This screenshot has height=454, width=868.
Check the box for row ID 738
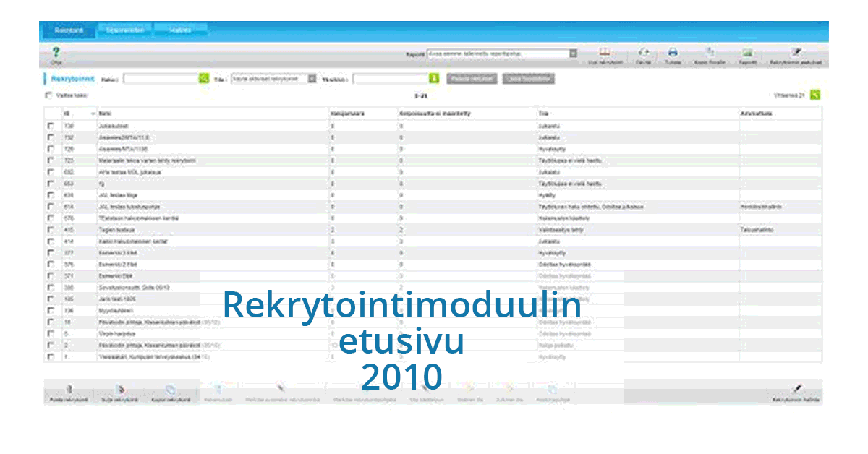pyautogui.click(x=51, y=126)
